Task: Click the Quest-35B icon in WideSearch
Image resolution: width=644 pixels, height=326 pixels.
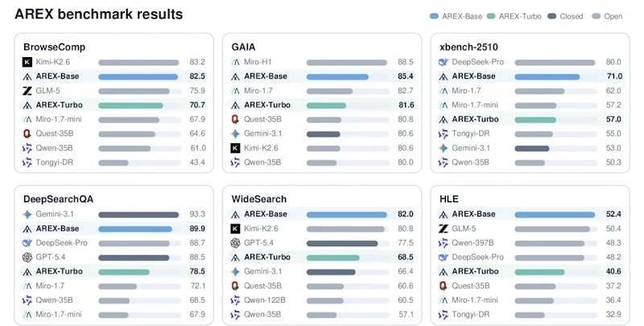Action: [x=235, y=286]
